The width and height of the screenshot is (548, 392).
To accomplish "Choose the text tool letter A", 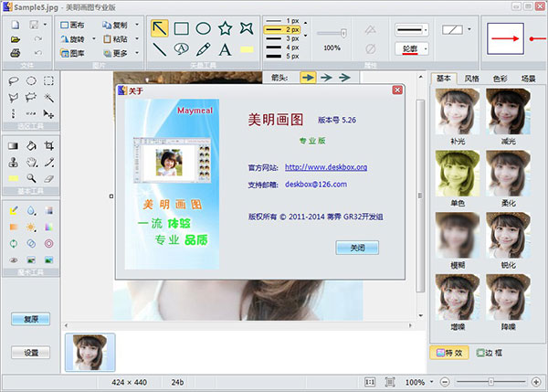I will (224, 48).
